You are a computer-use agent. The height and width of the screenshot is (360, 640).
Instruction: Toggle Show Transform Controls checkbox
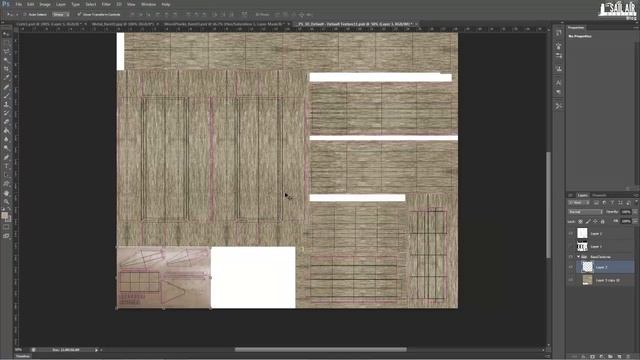[x=79, y=14]
